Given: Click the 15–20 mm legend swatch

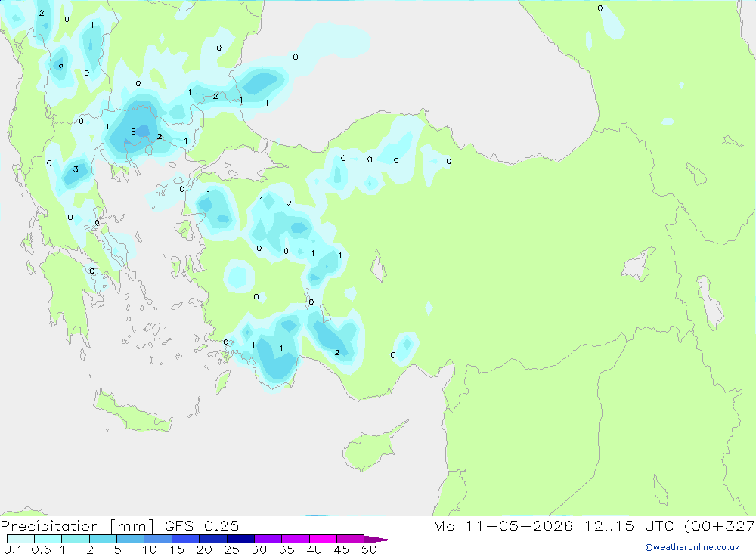Looking at the screenshot, I should pos(186,539).
